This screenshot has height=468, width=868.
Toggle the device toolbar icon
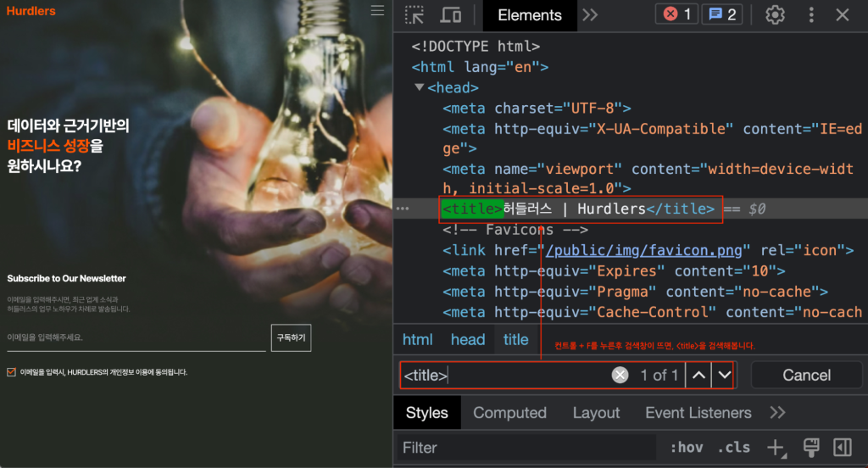coord(451,15)
